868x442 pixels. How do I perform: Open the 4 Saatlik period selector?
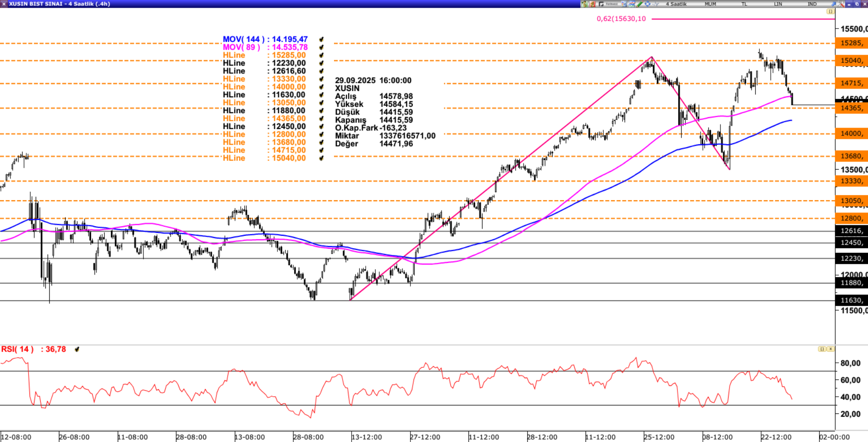[x=676, y=4]
